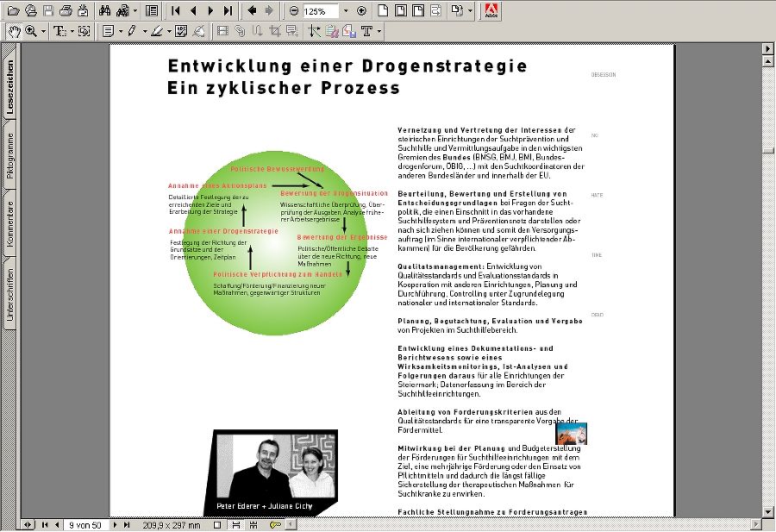Click the yellow key security icon
This screenshot has height=532, width=776.
click(275, 524)
